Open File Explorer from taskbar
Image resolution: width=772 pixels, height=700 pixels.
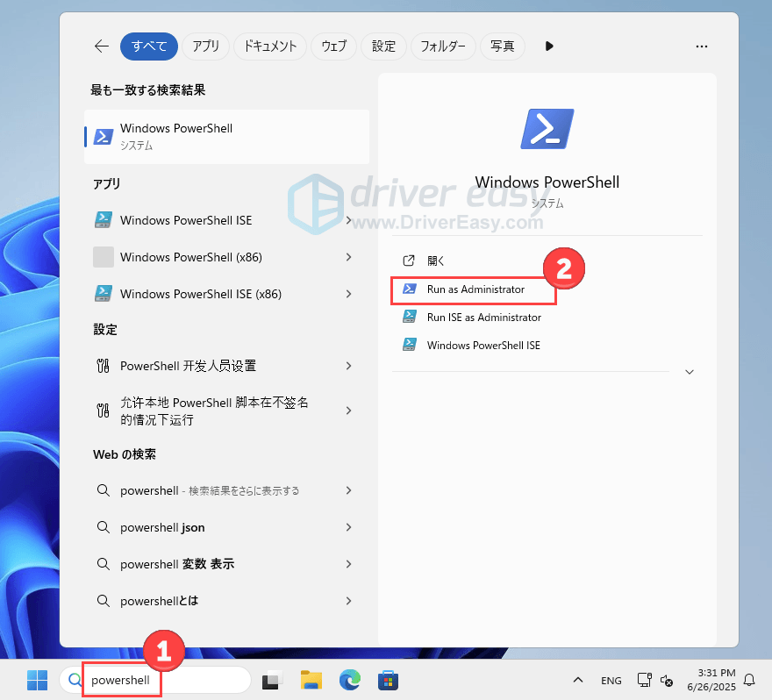tap(311, 681)
